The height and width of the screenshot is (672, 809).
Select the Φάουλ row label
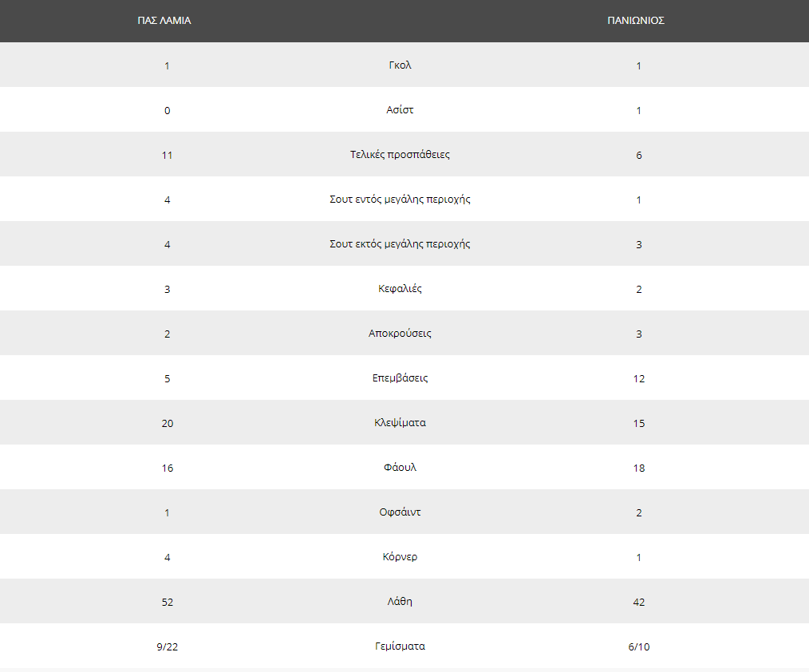coord(400,467)
